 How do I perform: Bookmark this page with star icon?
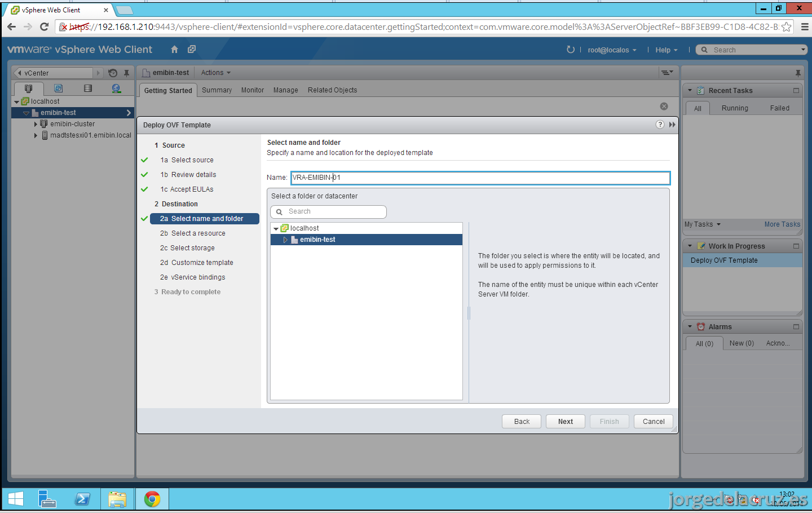pyautogui.click(x=786, y=26)
